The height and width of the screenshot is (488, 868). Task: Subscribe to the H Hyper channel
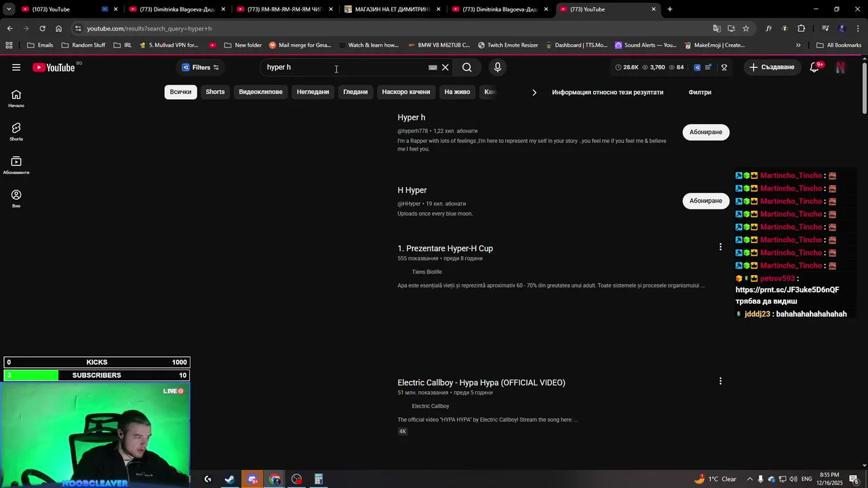706,201
